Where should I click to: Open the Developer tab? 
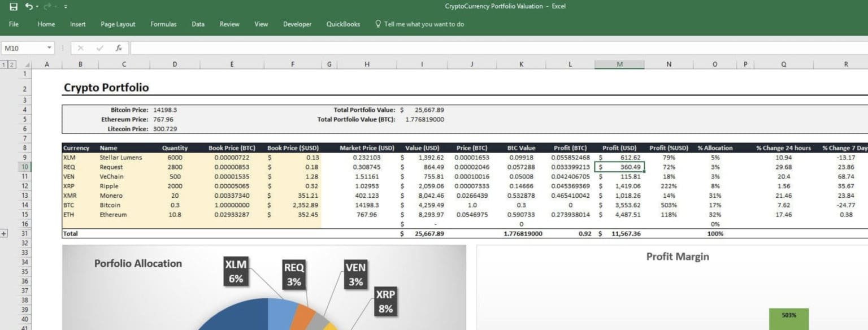297,24
